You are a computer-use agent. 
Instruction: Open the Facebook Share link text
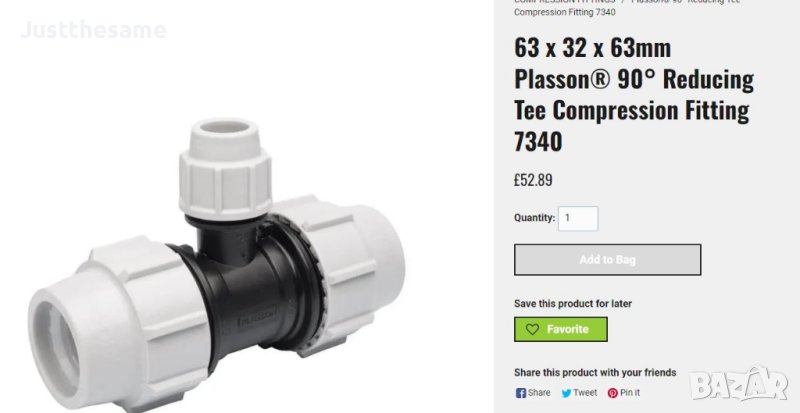coord(539,393)
